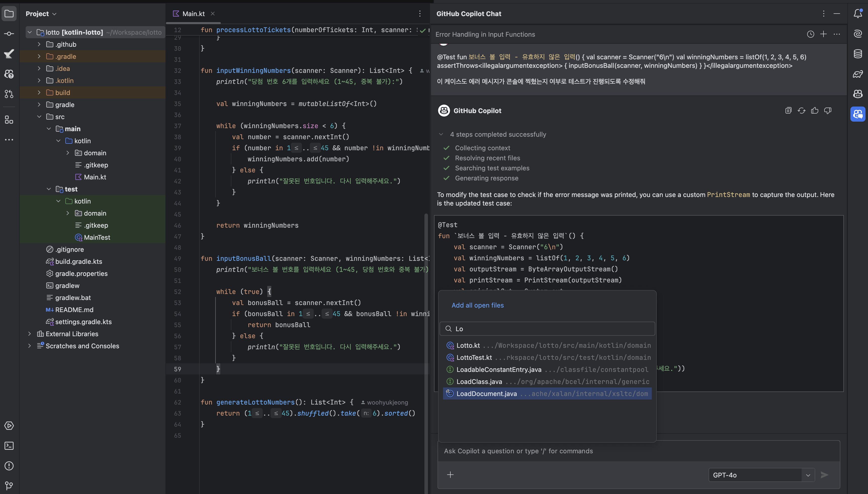This screenshot has height=494, width=868.
Task: Show more tool windows ellipsis in left bar
Action: (x=9, y=139)
